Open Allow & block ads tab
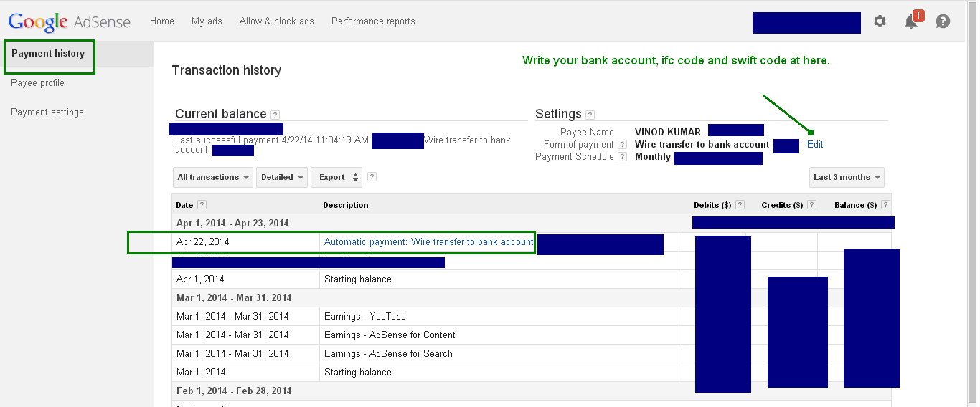980x407 pixels. (x=277, y=21)
